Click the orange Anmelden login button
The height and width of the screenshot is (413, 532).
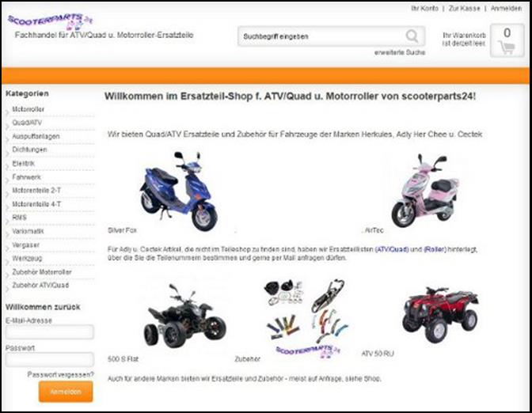tap(66, 392)
